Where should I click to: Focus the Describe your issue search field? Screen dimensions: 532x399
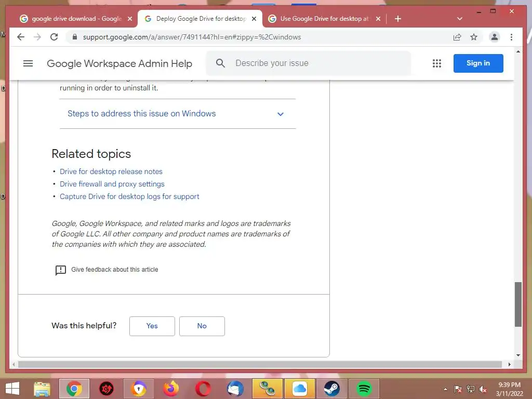point(309,63)
